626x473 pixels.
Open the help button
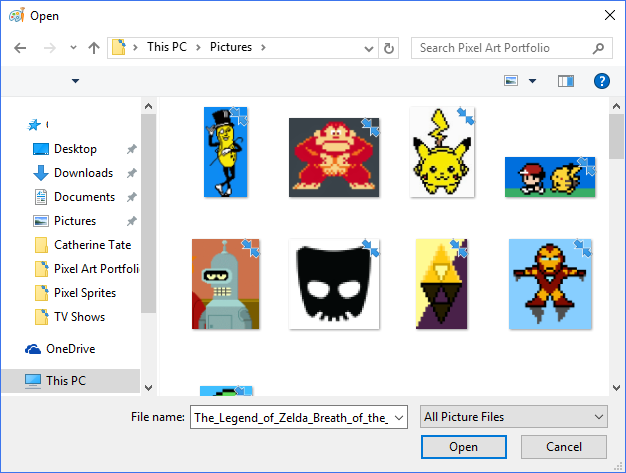[x=601, y=81]
